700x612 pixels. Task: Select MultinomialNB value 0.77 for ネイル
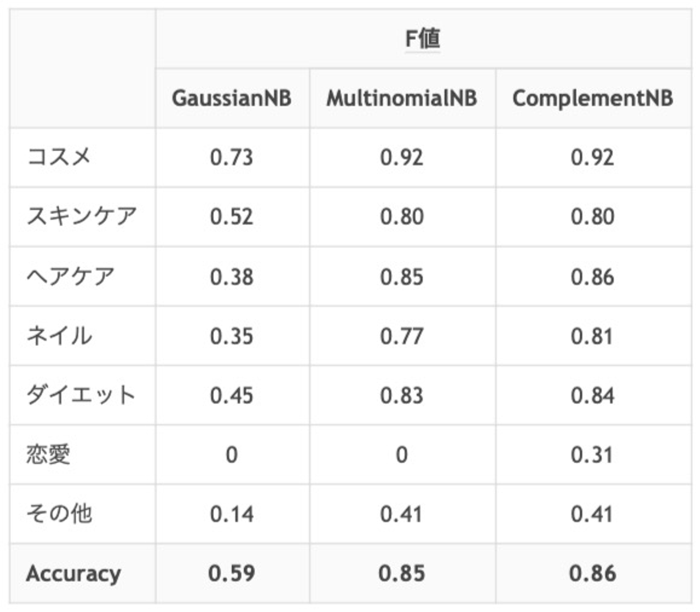402,336
